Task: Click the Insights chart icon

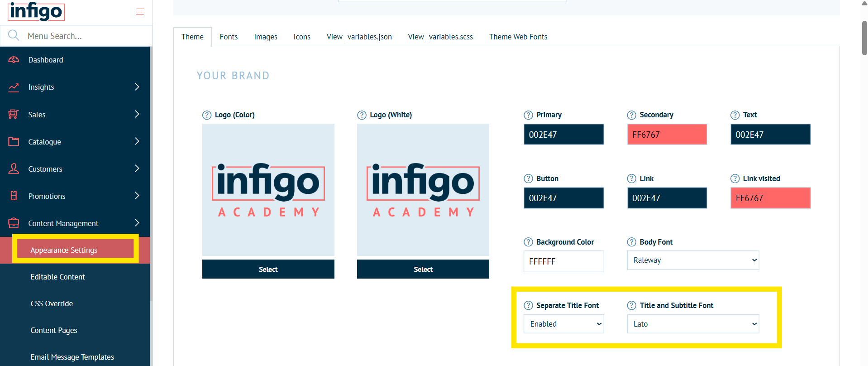Action: click(14, 87)
